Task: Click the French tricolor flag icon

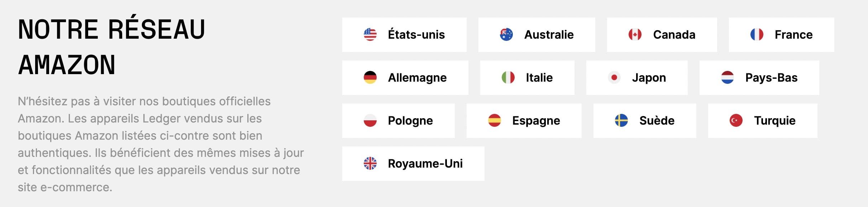Action: (x=757, y=35)
